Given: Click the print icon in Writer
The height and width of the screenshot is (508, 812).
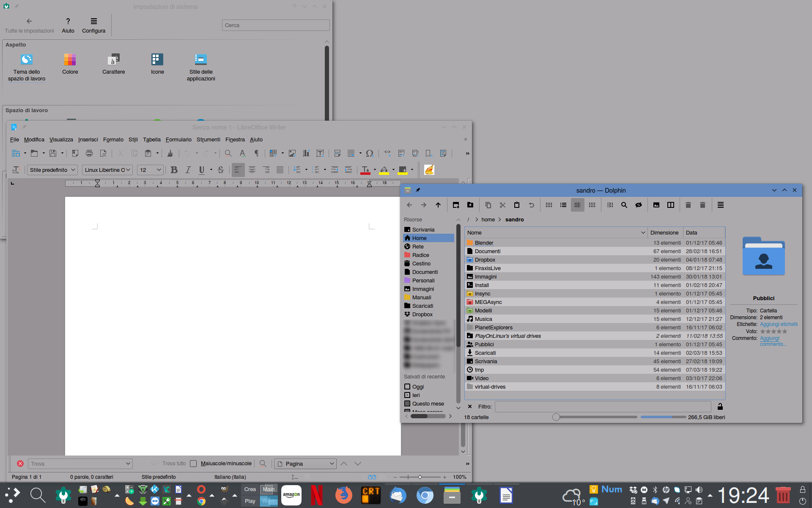Looking at the screenshot, I should pyautogui.click(x=89, y=153).
